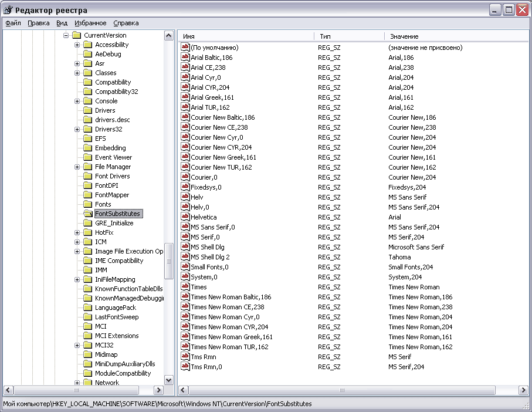Click the icon next to Fixedsys,0

pos(185,187)
